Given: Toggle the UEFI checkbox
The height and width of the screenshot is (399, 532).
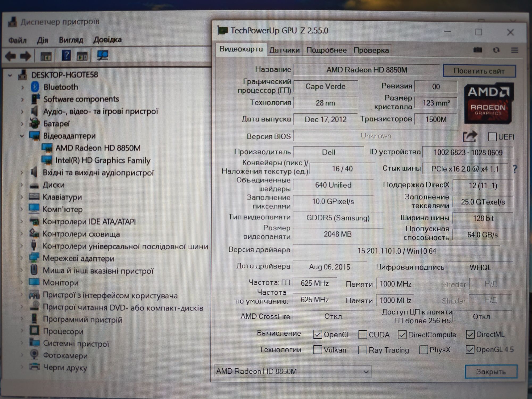Looking at the screenshot, I should point(492,137).
